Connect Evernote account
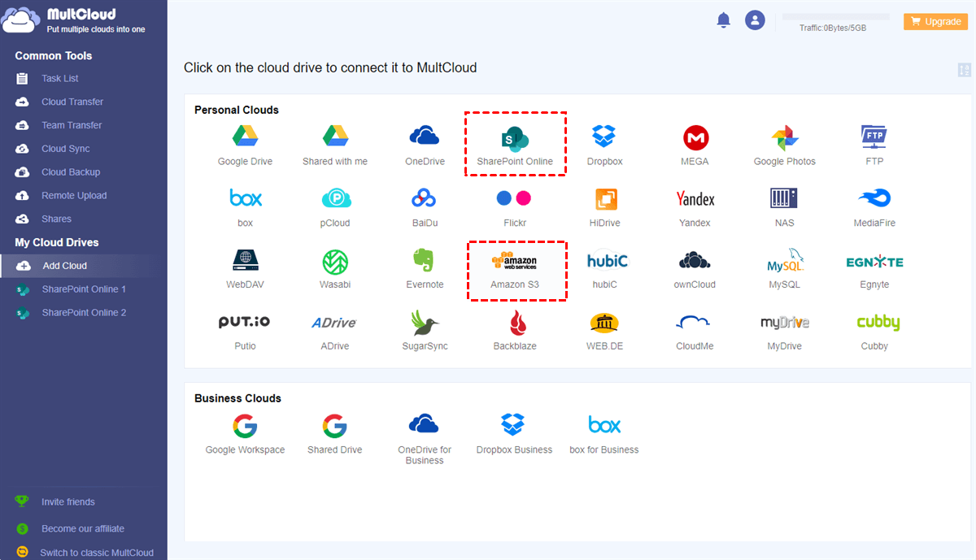Screen dimensions: 976x560 click(x=425, y=268)
